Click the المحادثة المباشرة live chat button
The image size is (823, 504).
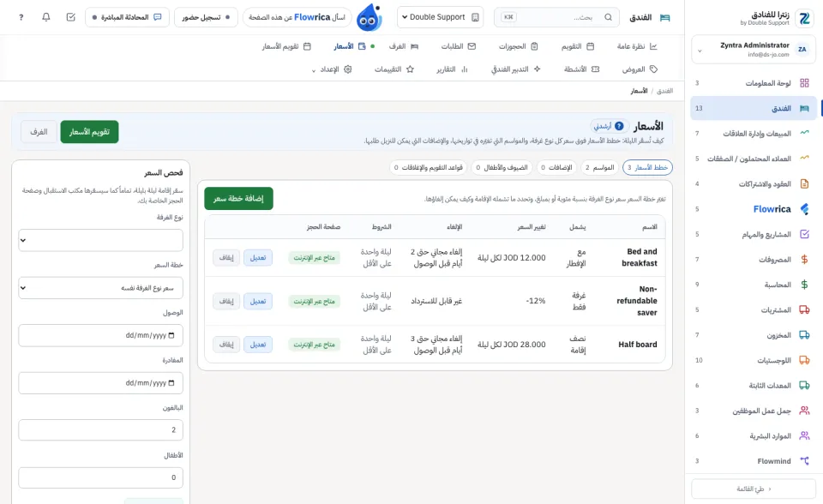tap(127, 17)
